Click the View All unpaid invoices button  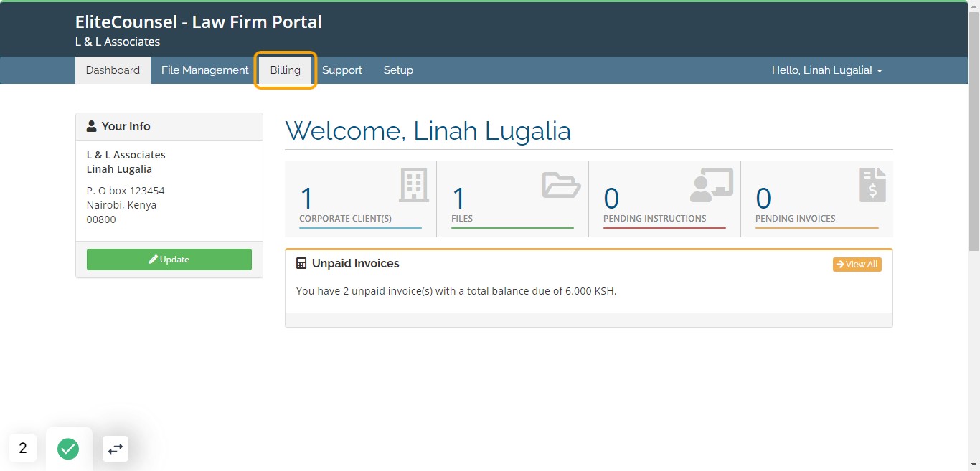[x=857, y=265]
